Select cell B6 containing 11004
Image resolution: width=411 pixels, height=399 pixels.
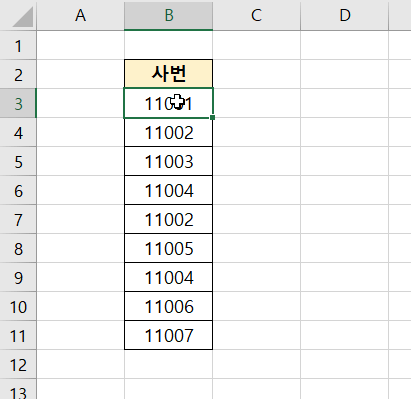(168, 190)
